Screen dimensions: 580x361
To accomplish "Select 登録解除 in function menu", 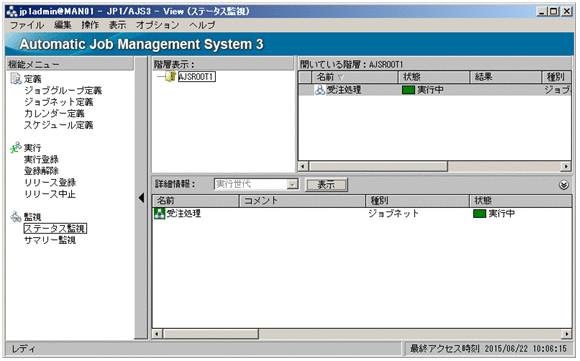I will coord(41,171).
